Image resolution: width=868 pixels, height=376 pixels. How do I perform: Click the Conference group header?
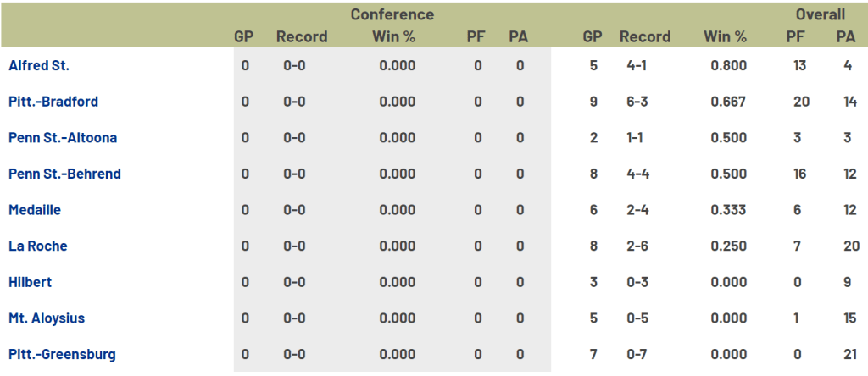pos(392,14)
